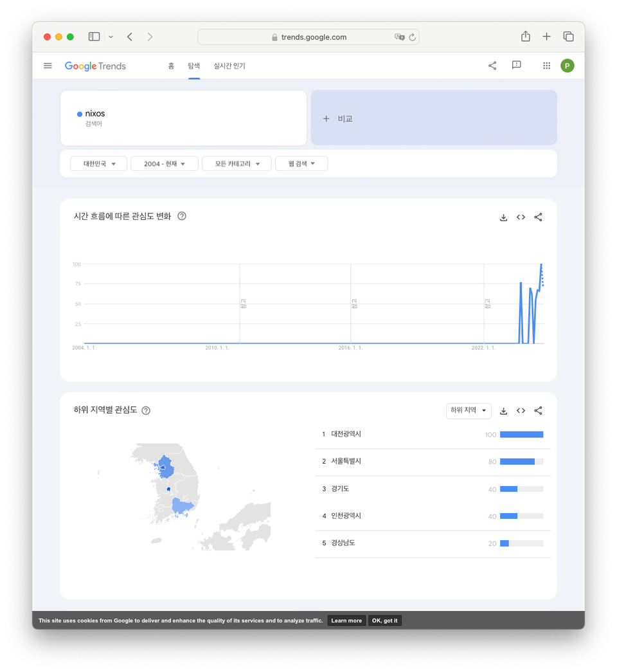Go back in Safari
The height and width of the screenshot is (672, 617).
pos(130,37)
